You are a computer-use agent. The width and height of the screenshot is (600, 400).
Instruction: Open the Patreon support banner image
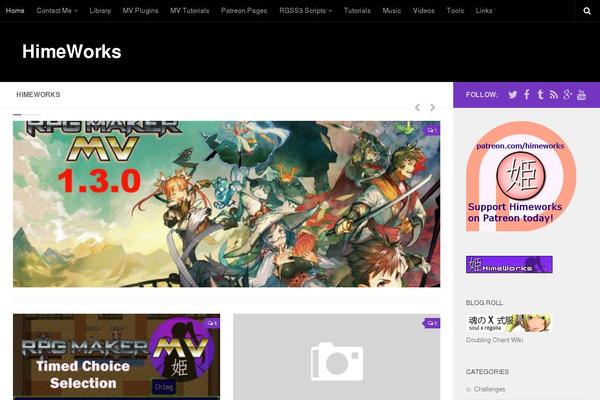521,176
